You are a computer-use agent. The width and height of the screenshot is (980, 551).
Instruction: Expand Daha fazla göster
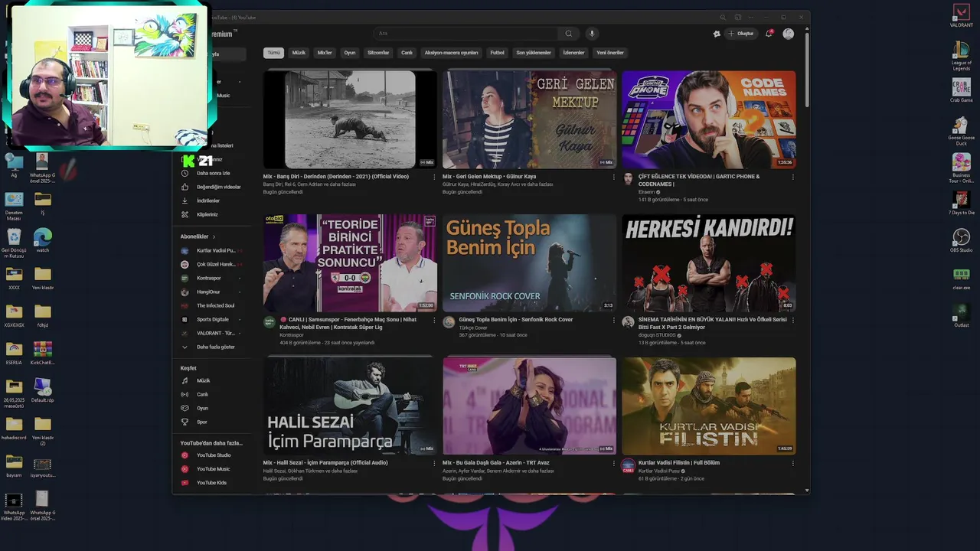point(212,347)
